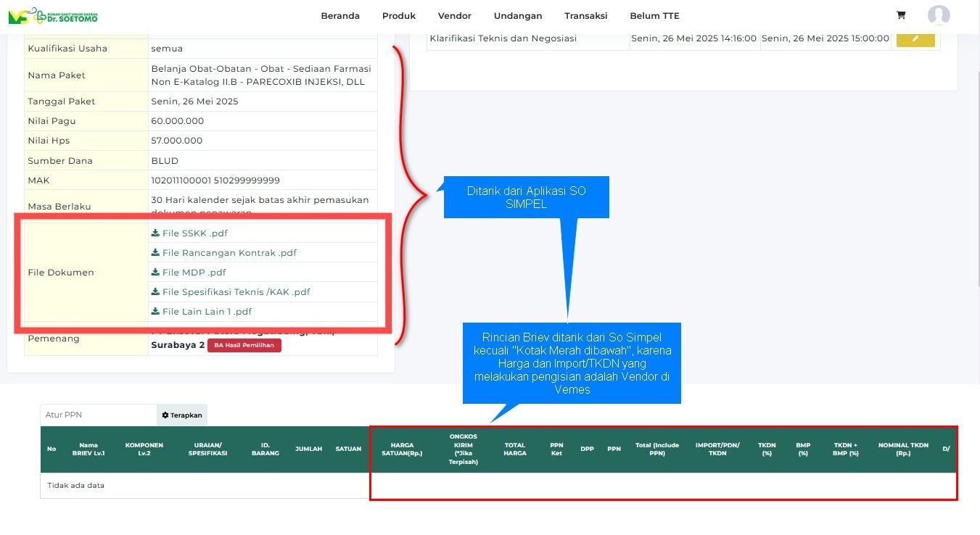Click the BA Hasil Pemilihan button
Screen dimensions: 980x535
click(244, 345)
